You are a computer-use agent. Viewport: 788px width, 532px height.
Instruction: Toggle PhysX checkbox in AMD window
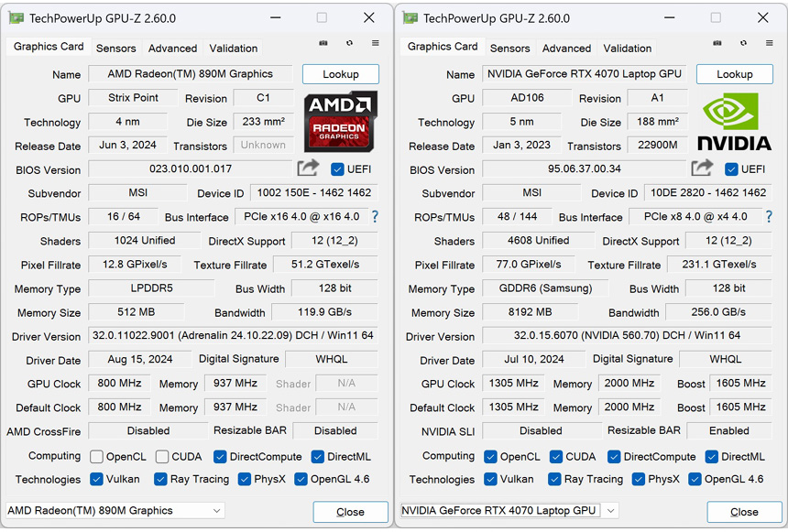(x=245, y=479)
